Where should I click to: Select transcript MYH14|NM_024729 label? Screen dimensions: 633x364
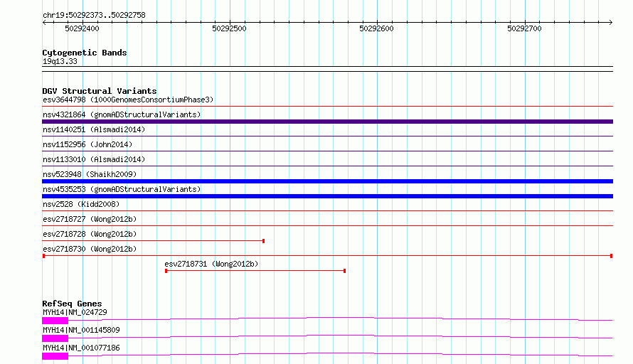tap(75, 312)
